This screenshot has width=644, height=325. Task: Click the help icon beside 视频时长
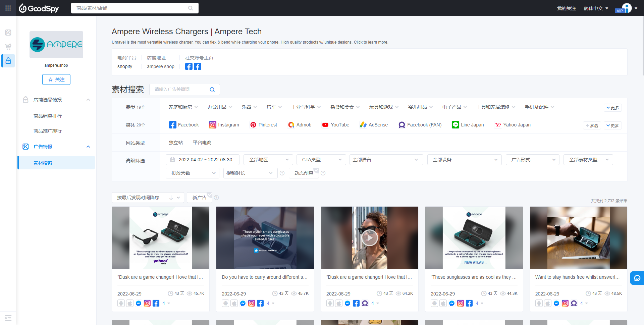(282, 173)
